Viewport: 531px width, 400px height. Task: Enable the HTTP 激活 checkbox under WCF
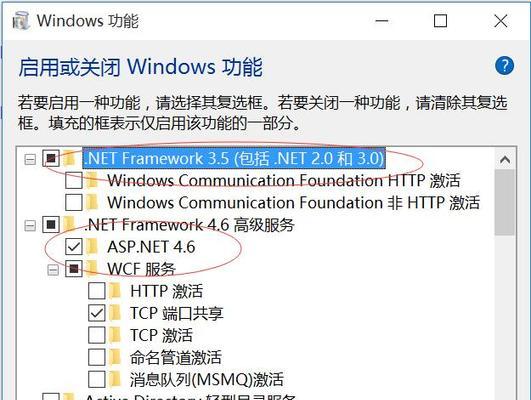(97, 291)
